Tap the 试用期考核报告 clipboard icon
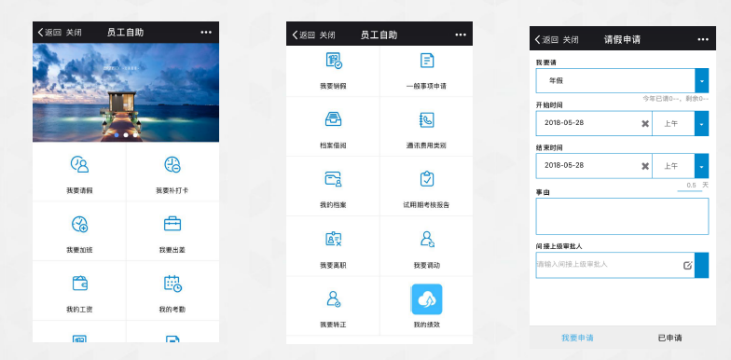 (427, 179)
